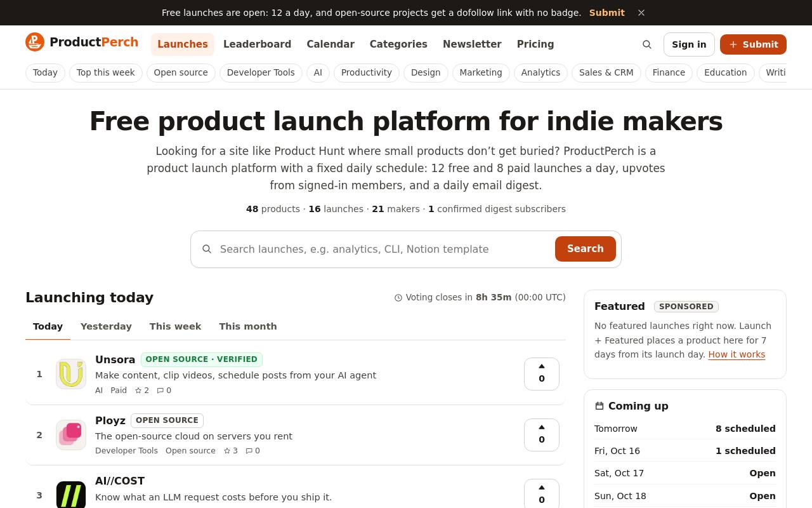The height and width of the screenshot is (508, 812).
Task: Switch to the This month tab
Action: (248, 326)
